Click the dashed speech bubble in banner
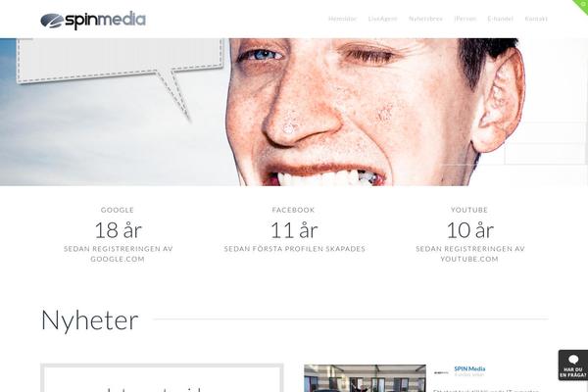The height and width of the screenshot is (392, 588). tap(120, 70)
